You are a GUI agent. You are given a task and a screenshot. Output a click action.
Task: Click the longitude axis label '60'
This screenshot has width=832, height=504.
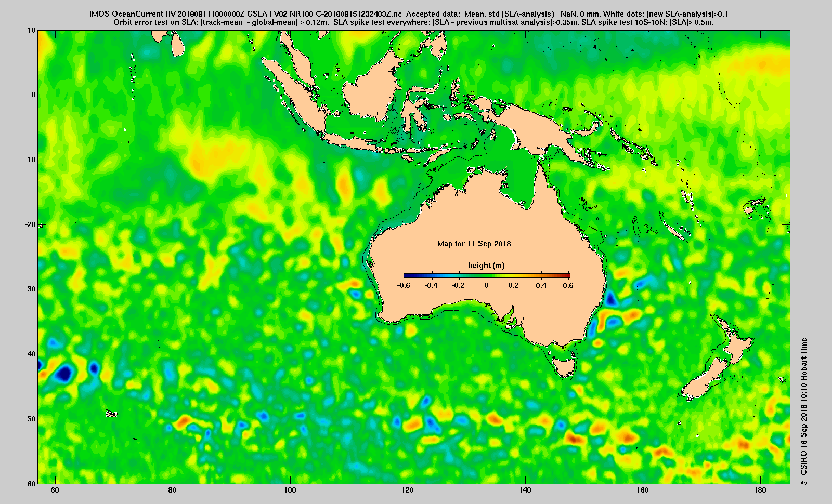pos(55,490)
